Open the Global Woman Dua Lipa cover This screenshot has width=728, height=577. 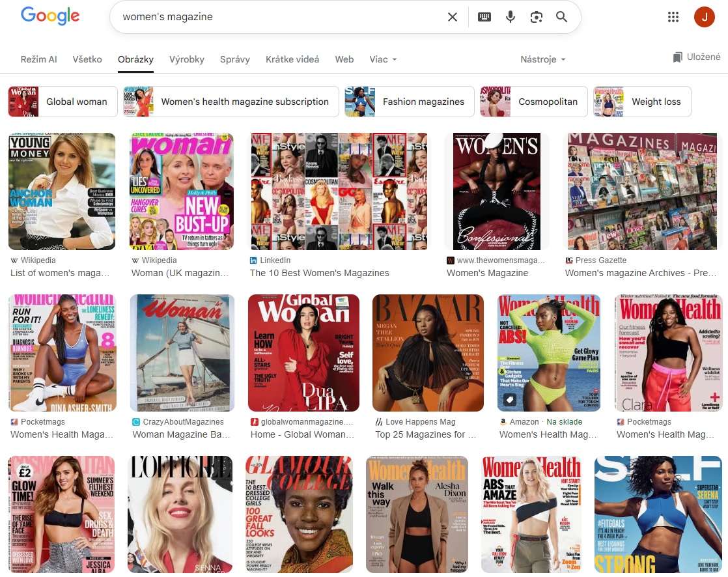tap(303, 353)
